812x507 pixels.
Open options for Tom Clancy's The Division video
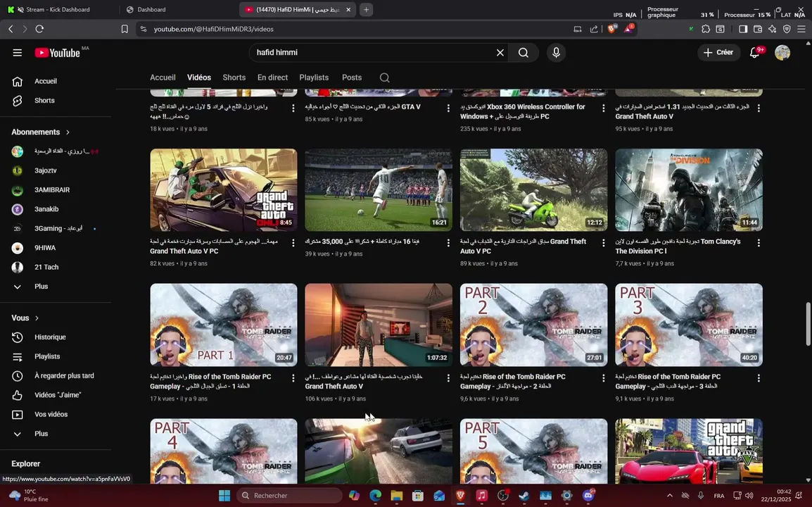[x=759, y=243]
